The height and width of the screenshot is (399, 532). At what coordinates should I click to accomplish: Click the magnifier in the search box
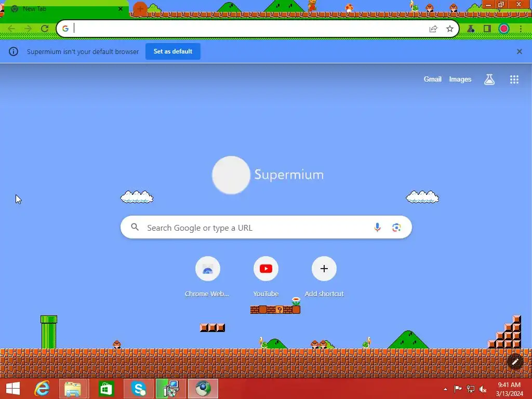coord(135,227)
